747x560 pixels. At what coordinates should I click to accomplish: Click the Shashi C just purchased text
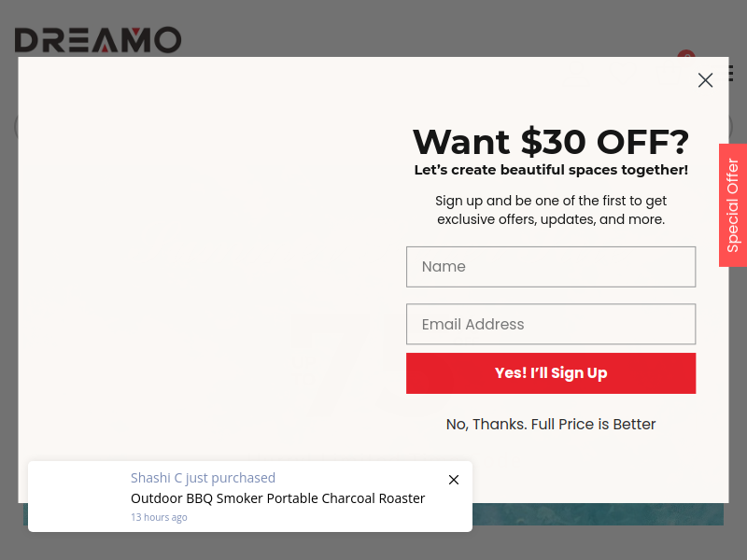(x=203, y=478)
